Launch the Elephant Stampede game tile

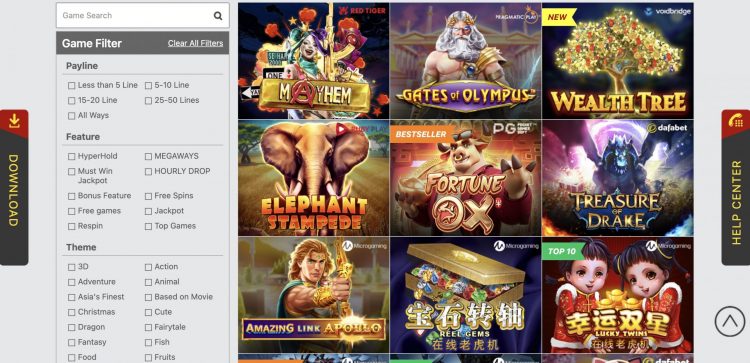click(x=314, y=178)
